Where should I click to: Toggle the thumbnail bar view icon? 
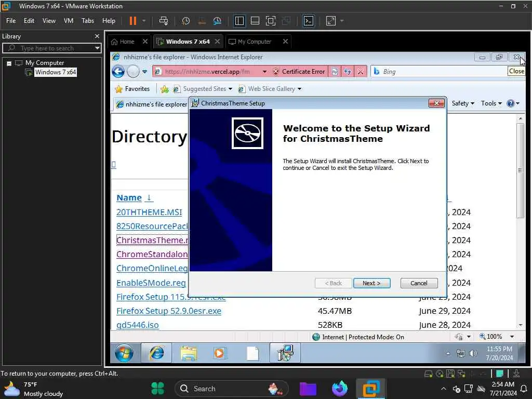pos(255,21)
